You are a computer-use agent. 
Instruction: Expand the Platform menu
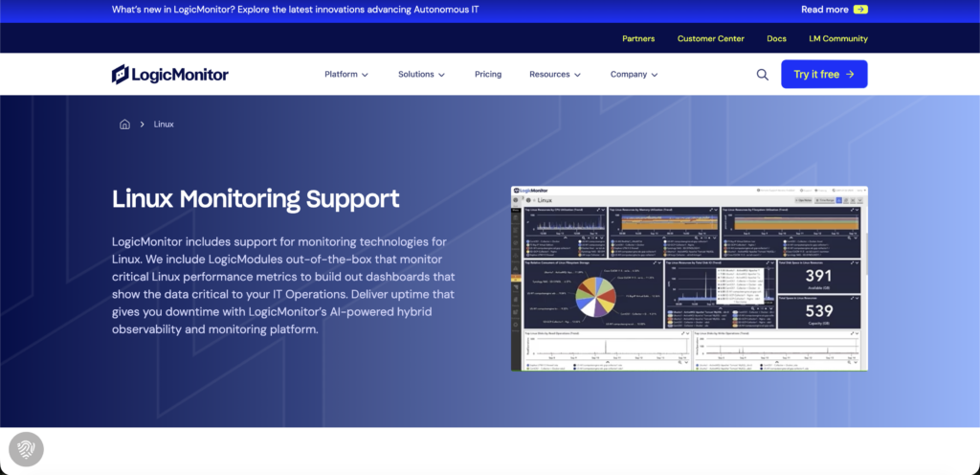tap(346, 75)
